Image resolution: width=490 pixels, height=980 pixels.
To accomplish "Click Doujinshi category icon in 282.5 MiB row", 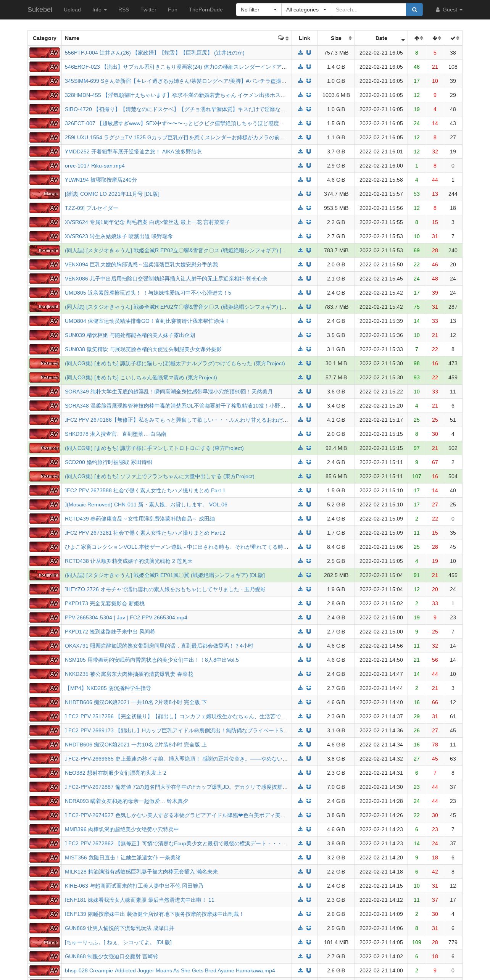I will [45, 575].
